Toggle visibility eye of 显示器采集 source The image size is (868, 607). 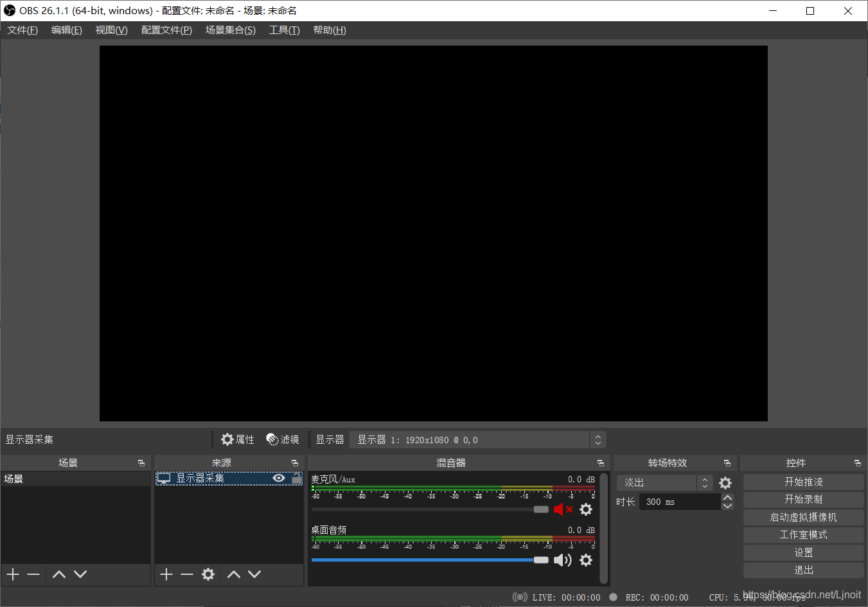279,478
